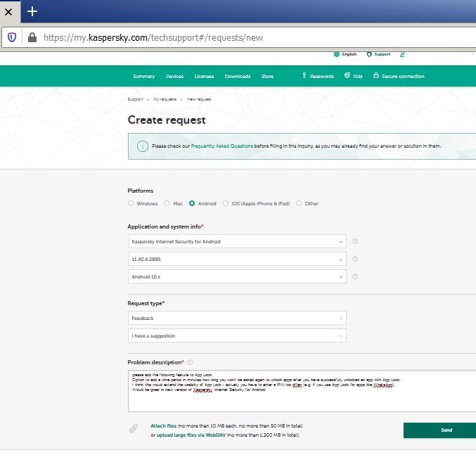Click the Attach files link
This screenshot has height=455, width=476.
coord(163,426)
